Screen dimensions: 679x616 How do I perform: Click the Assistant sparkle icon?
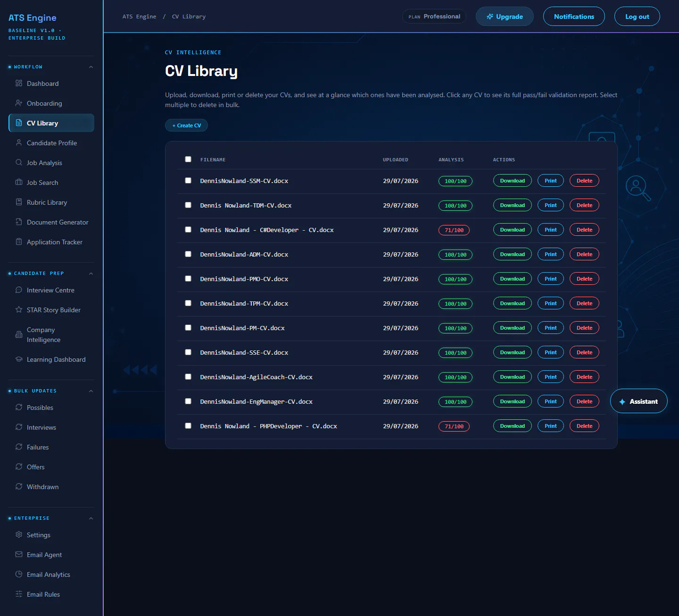[622, 402]
